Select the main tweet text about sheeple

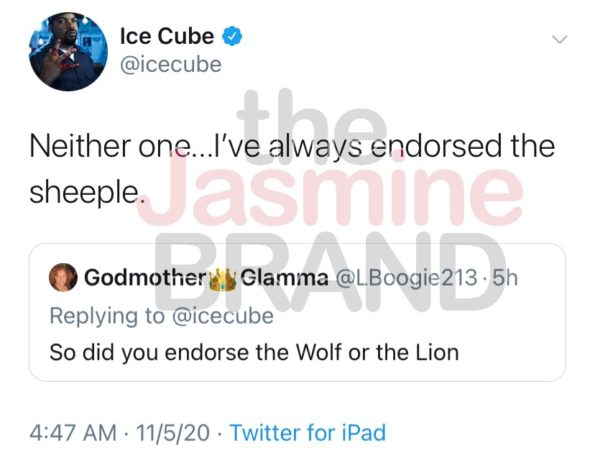tap(292, 170)
